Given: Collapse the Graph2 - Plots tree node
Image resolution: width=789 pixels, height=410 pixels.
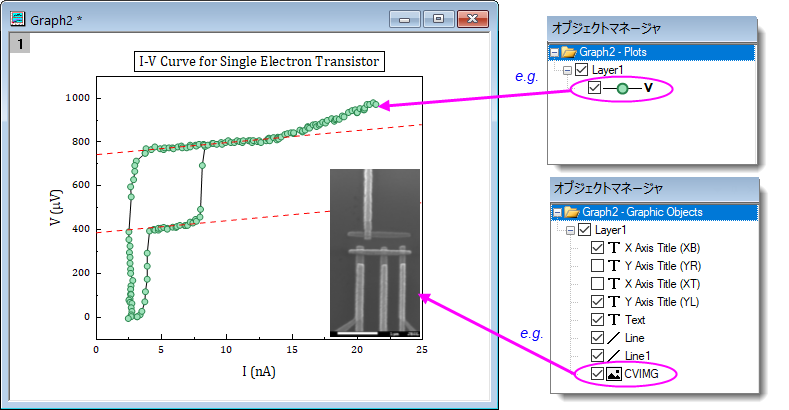Looking at the screenshot, I should 555,52.
